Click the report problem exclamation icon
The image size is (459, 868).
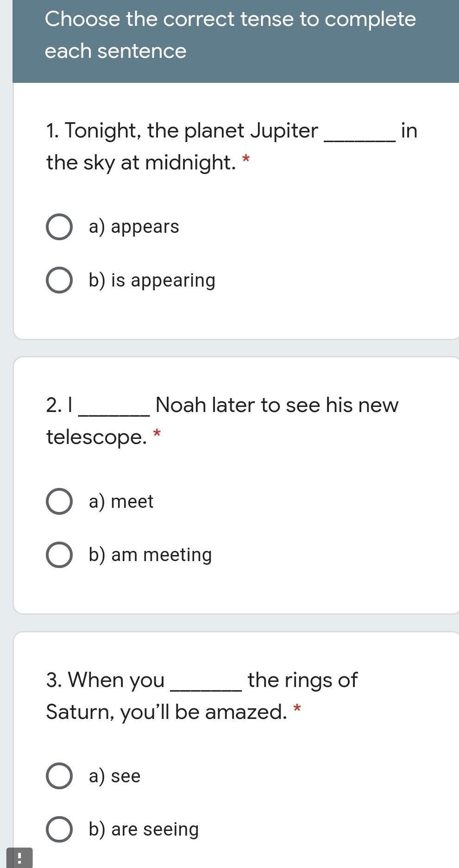tap(19, 858)
